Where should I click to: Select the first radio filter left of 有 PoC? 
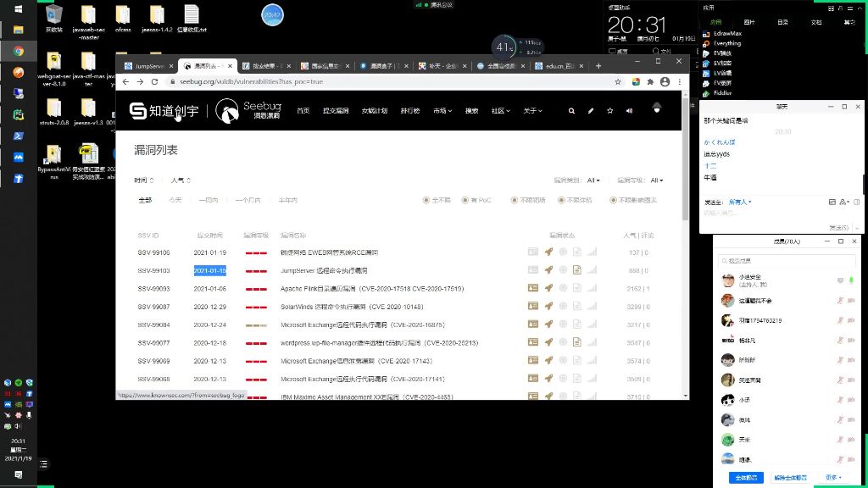click(426, 200)
